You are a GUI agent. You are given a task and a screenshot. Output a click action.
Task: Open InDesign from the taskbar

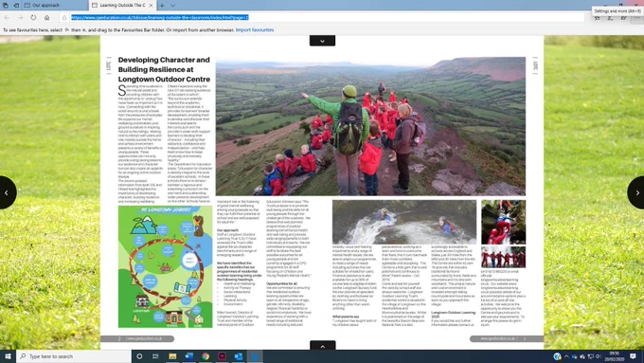pos(222,356)
